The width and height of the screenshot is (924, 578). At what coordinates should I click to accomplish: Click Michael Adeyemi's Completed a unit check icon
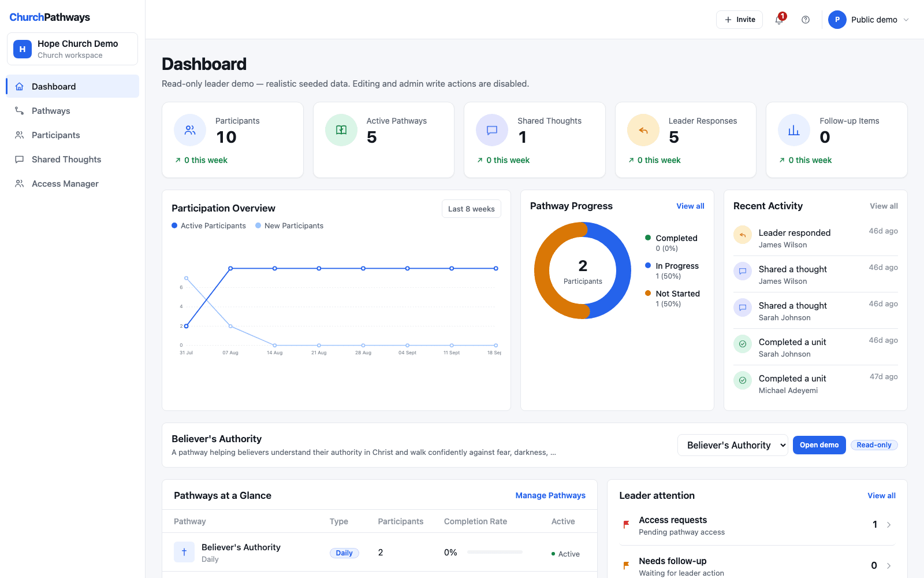tap(743, 380)
